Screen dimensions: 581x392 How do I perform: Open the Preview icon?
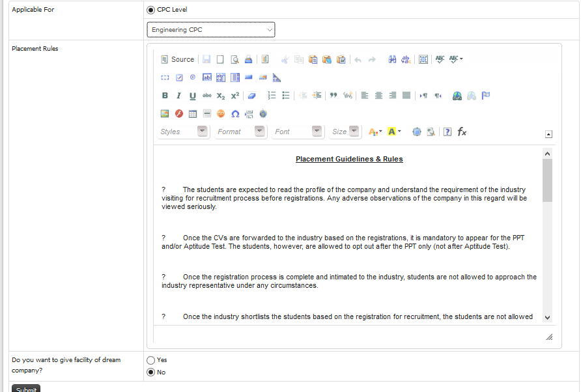point(234,59)
